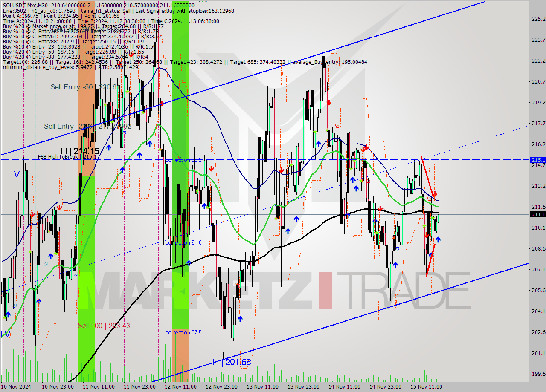Click the 'Buy %20 @ Entry -50: 187.15' line

[73, 52]
